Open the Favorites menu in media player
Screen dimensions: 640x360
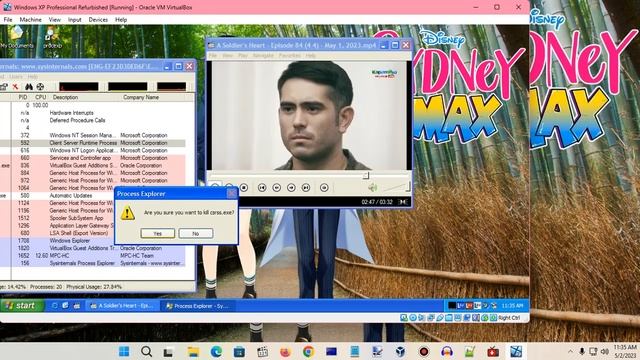pyautogui.click(x=289, y=55)
